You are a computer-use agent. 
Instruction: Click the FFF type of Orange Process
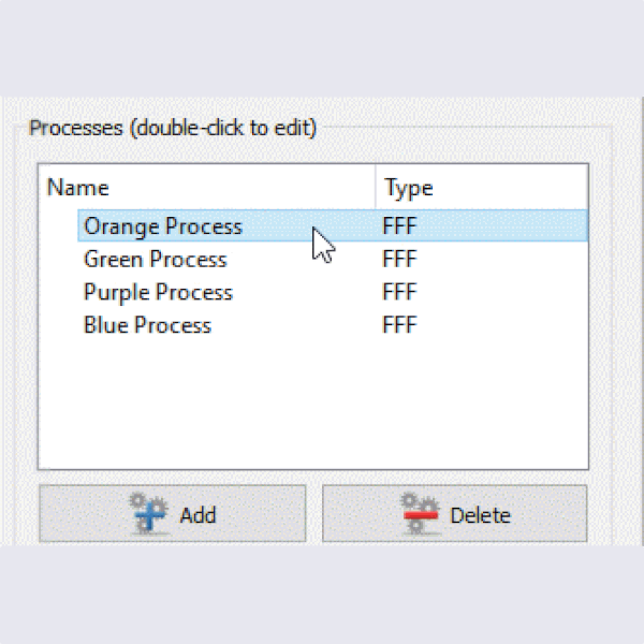click(399, 226)
